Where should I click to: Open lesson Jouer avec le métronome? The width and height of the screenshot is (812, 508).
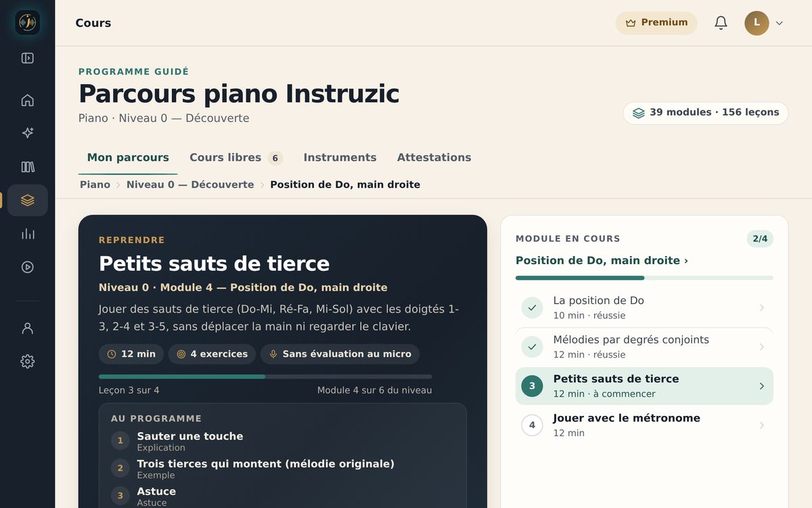(x=644, y=425)
